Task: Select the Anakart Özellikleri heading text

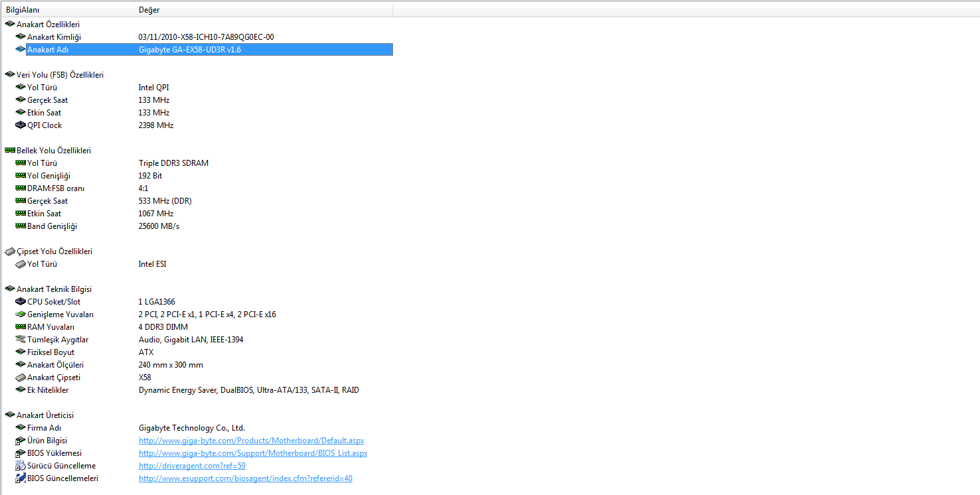Action: pos(48,25)
